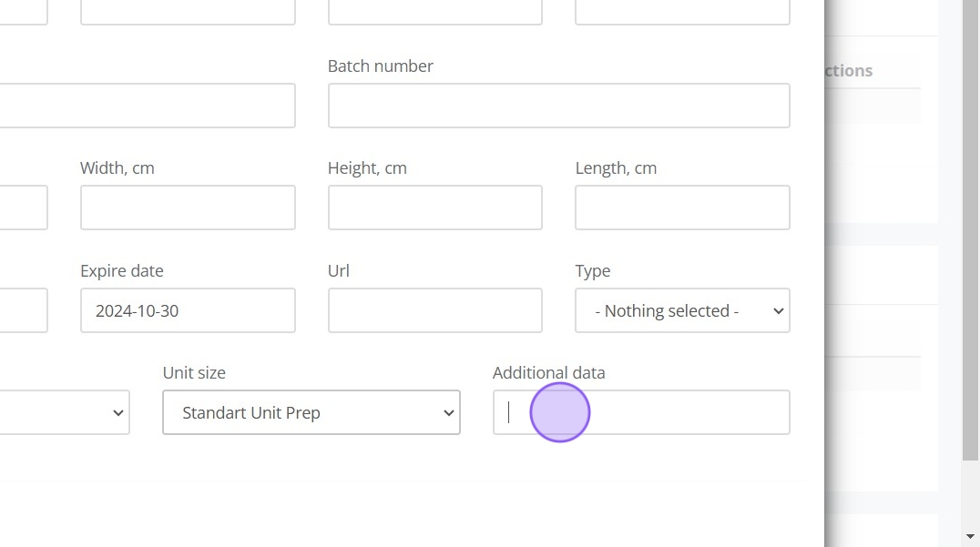Screen dimensions: 980x547
Task: Open the cut-off dropdown left of Unit size
Action: tap(64, 412)
